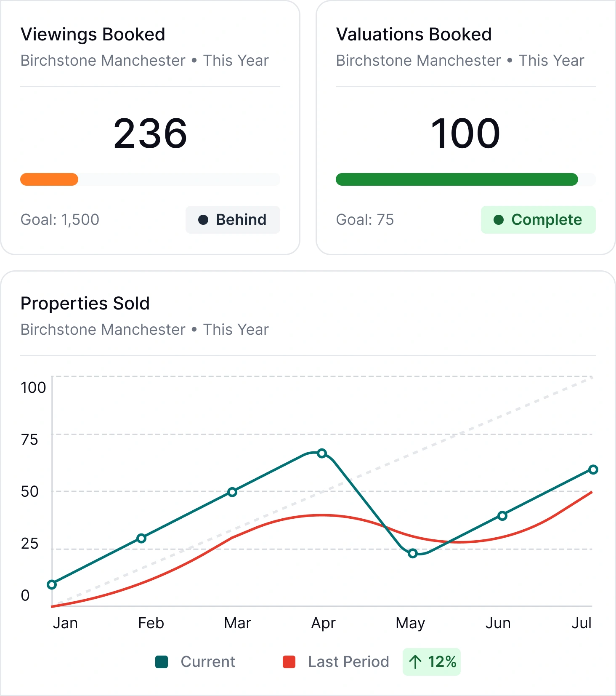Click the July data point marker
The image size is (616, 696).
click(593, 469)
